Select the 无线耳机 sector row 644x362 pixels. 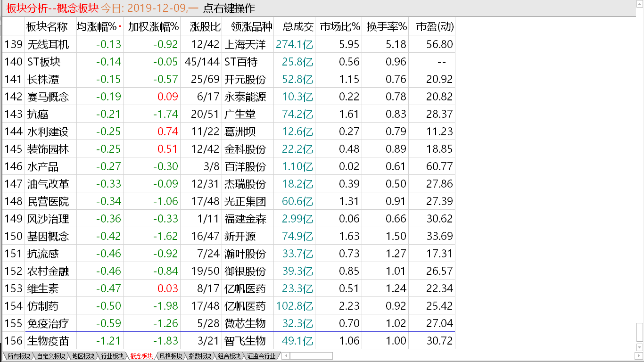coord(229,44)
